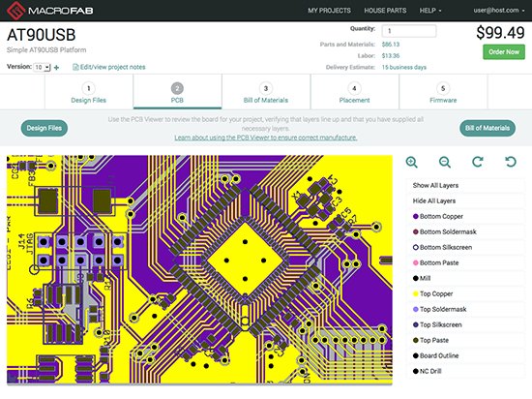Open the user@host.com account menu

(x=499, y=11)
